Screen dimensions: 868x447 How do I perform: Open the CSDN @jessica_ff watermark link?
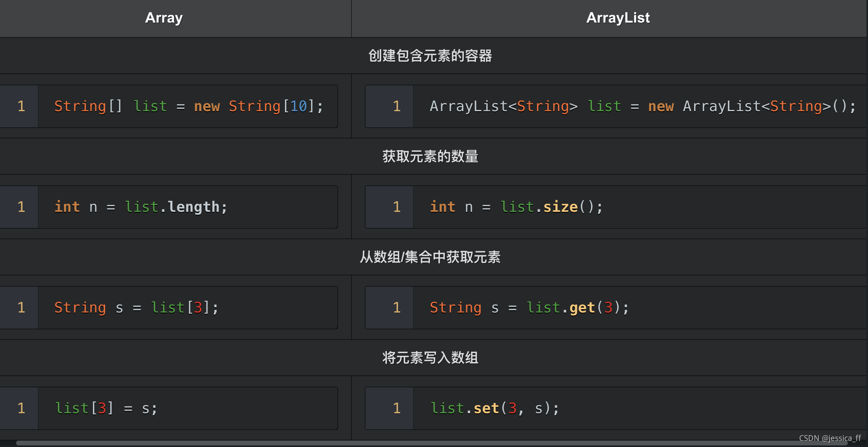click(x=831, y=438)
